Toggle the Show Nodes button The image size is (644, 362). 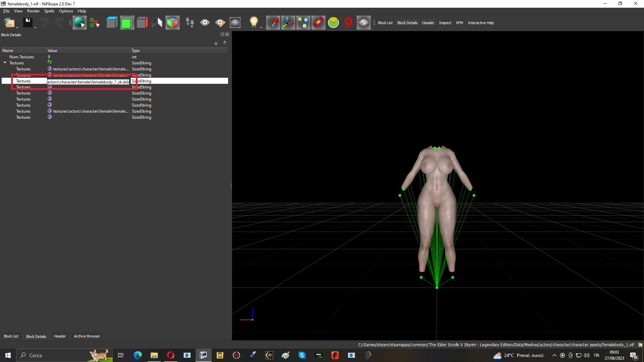(x=303, y=23)
